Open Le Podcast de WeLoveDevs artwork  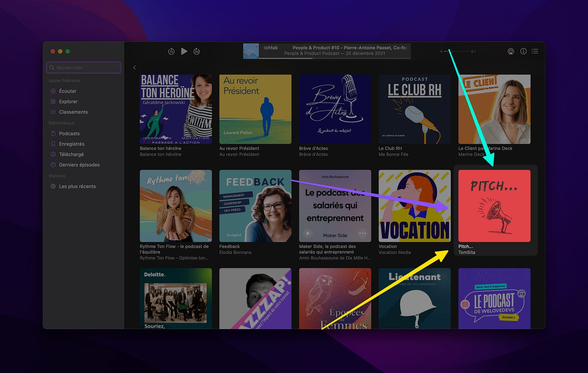(494, 298)
